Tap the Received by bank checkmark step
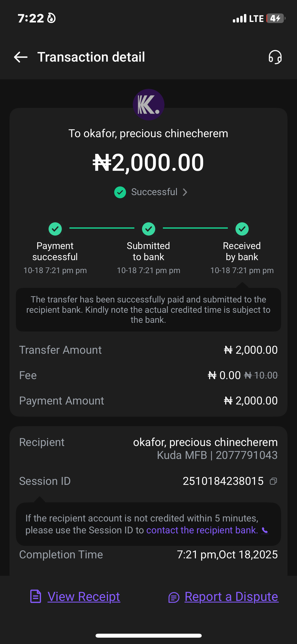This screenshot has height=644, width=297. click(x=242, y=229)
